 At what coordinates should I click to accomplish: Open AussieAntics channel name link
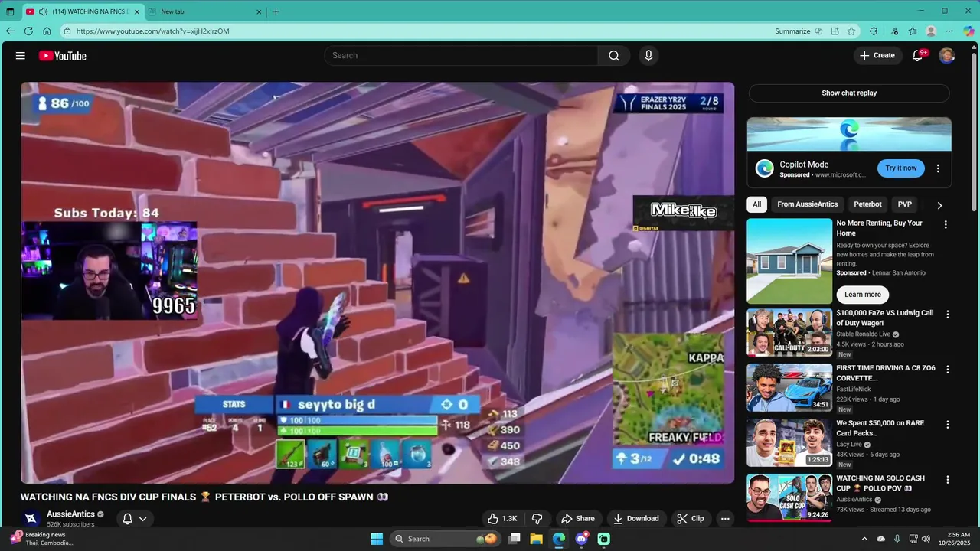coord(70,514)
